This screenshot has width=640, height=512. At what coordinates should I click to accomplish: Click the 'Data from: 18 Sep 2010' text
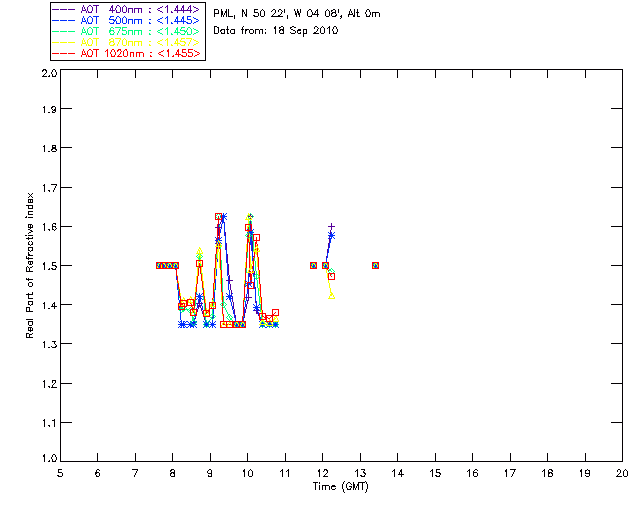pos(276,31)
